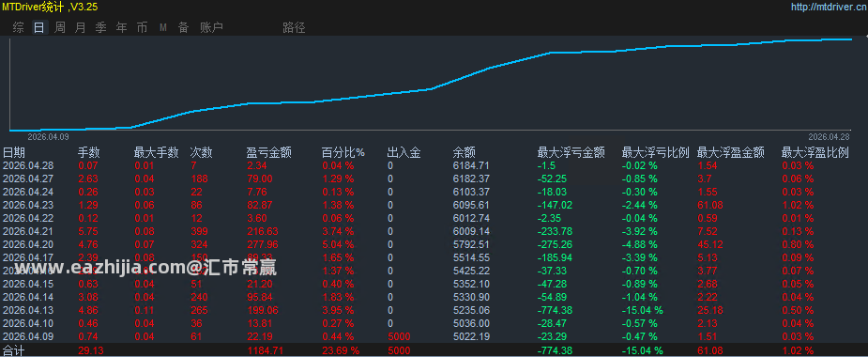
Task: Click max lots 0.11 on 2026.04.13
Action: [144, 310]
